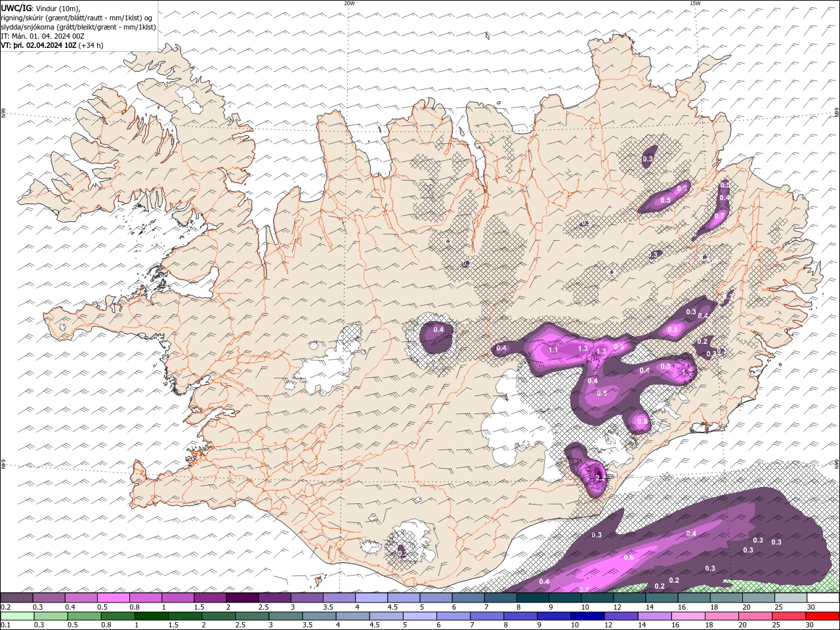Pick the darkest green swatch labeled 1 in rain legend
Screen dimensions: 840x630
tap(151, 616)
